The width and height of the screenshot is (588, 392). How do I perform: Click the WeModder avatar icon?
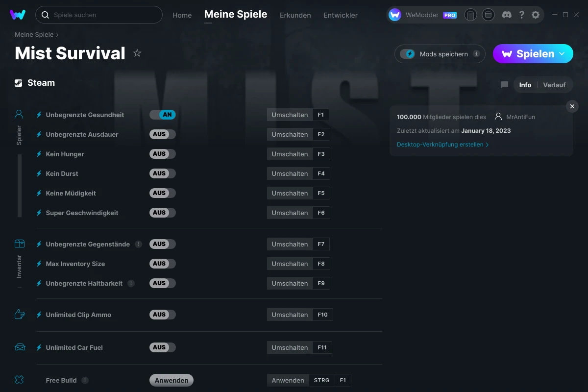(x=395, y=15)
